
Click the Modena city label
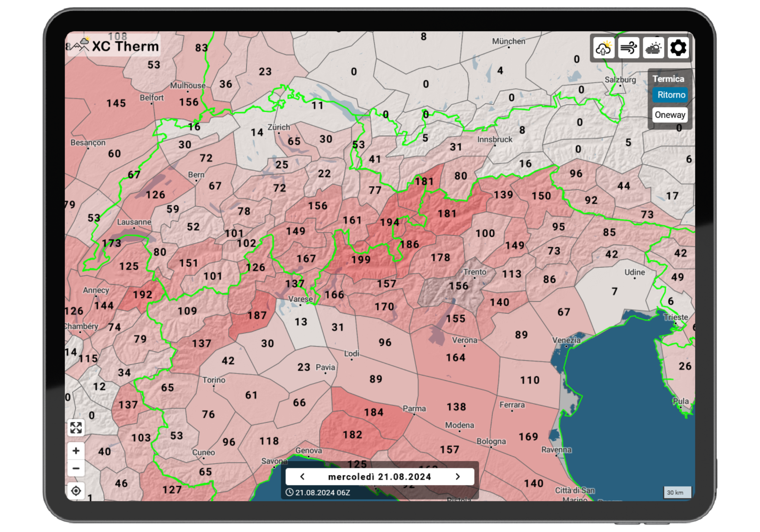point(459,425)
